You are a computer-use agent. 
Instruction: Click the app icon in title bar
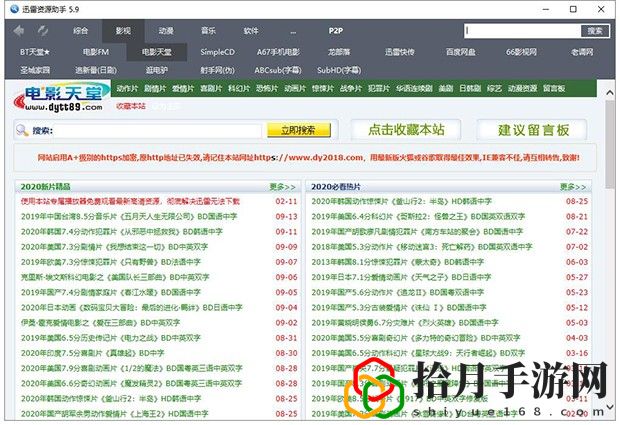pos(14,9)
